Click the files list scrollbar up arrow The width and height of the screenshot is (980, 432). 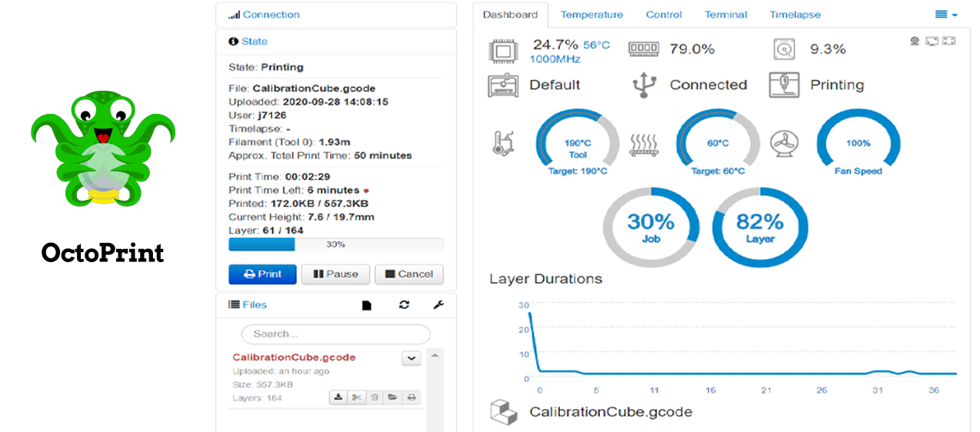pos(435,356)
